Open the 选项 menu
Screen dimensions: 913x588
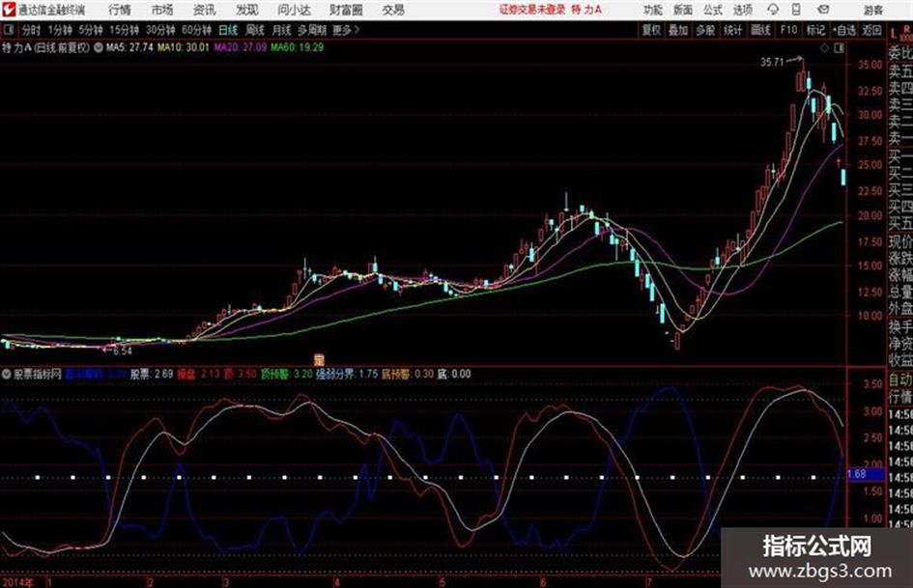coord(742,10)
